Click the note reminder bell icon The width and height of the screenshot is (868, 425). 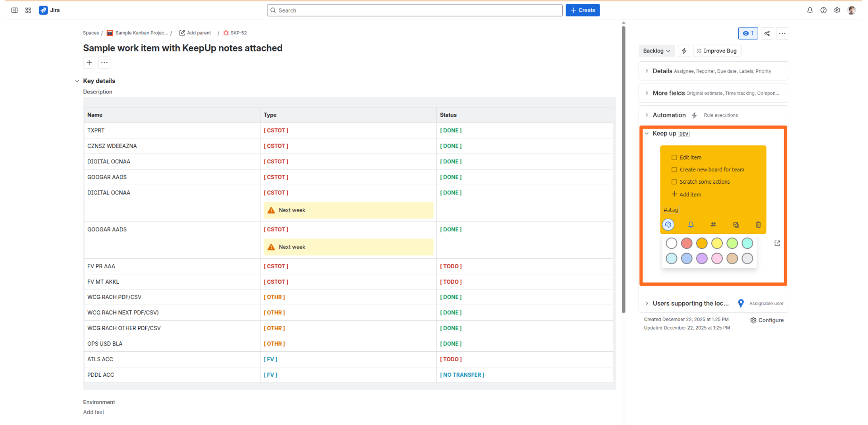[691, 225]
